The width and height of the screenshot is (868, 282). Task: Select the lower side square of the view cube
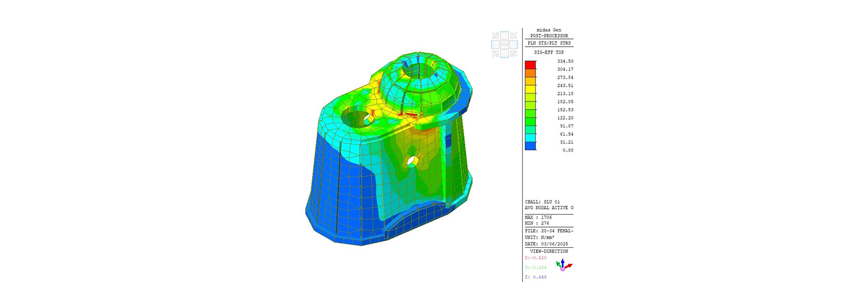coord(504,54)
